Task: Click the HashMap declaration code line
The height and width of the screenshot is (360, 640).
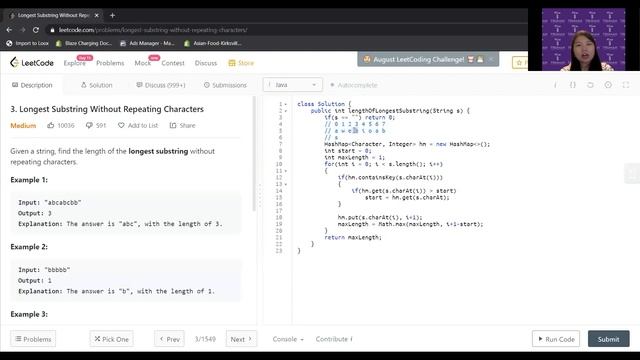Action: tap(407, 144)
